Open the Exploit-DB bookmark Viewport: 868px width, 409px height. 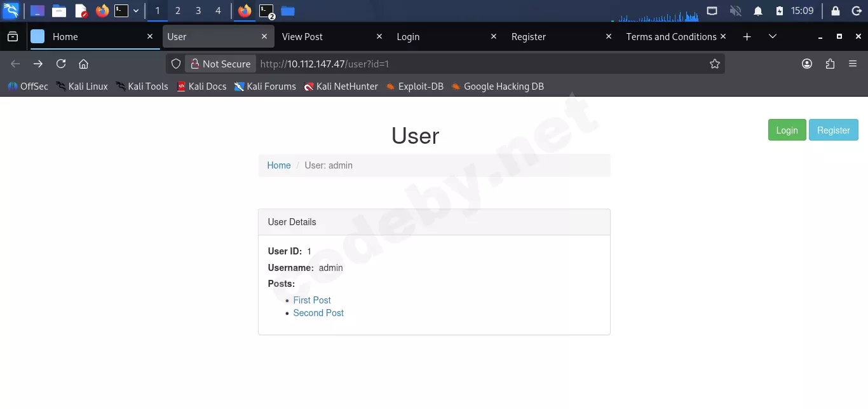tap(414, 87)
